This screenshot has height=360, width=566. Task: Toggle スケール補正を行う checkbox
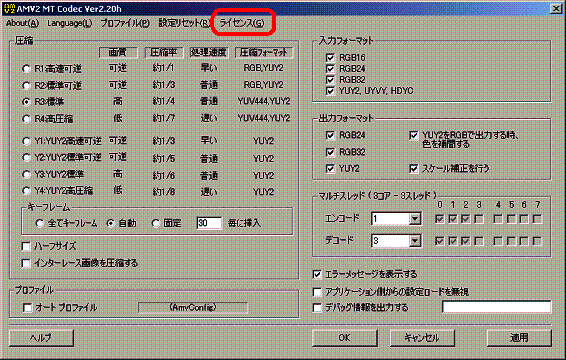click(414, 169)
